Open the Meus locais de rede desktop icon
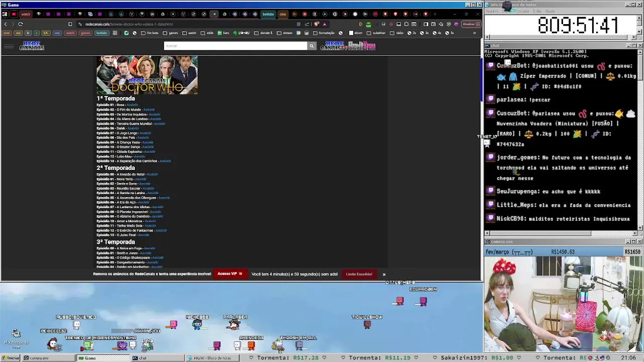Image resolution: width=644 pixels, height=362 pixels. click(x=16, y=338)
